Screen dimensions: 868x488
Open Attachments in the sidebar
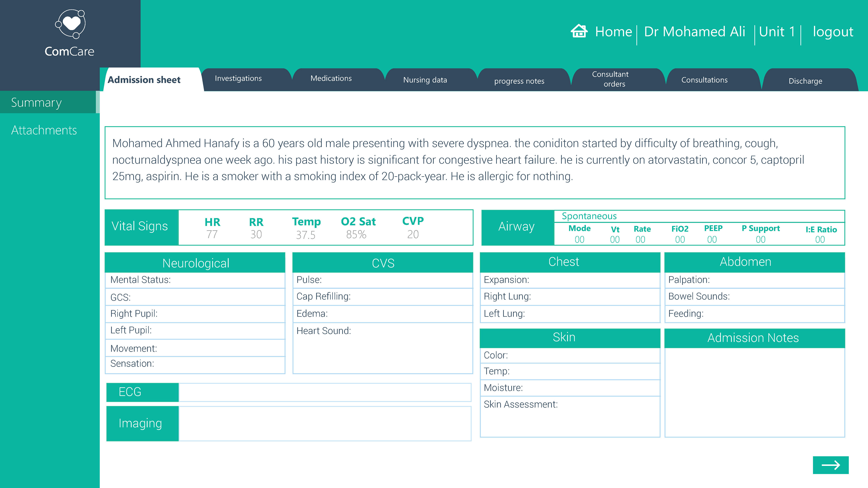click(44, 130)
